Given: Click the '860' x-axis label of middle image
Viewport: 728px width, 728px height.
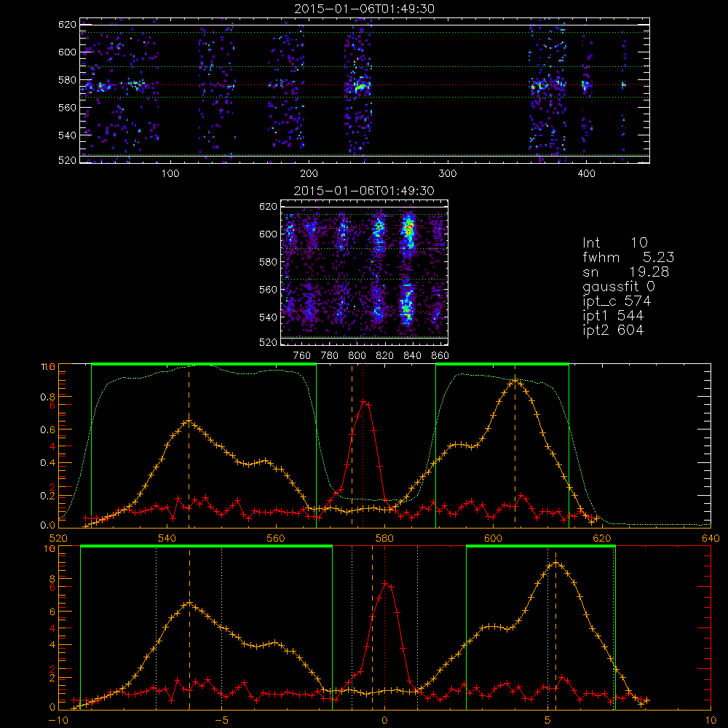Looking at the screenshot, I should pos(440,356).
